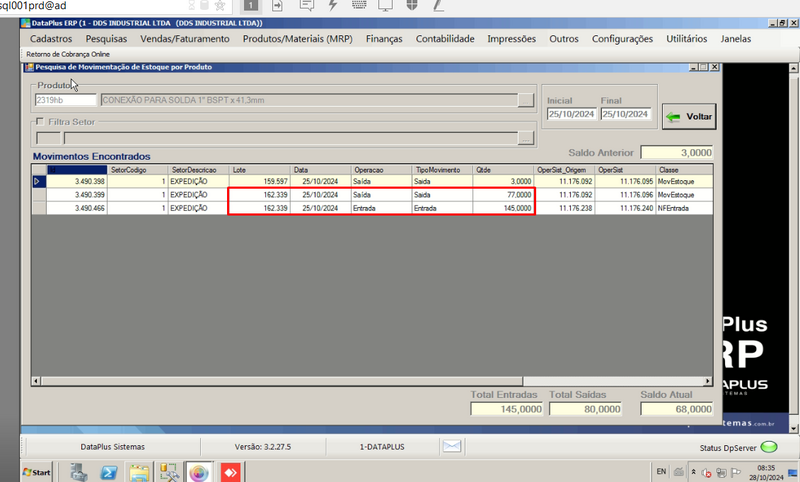
Task: Select cell with Id 3.490.466
Action: (x=77, y=208)
